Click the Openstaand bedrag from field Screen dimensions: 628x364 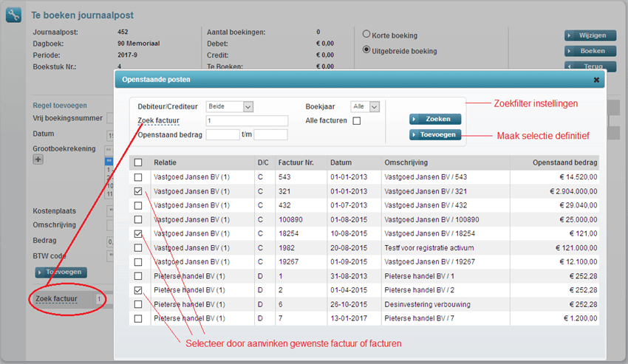(x=222, y=134)
